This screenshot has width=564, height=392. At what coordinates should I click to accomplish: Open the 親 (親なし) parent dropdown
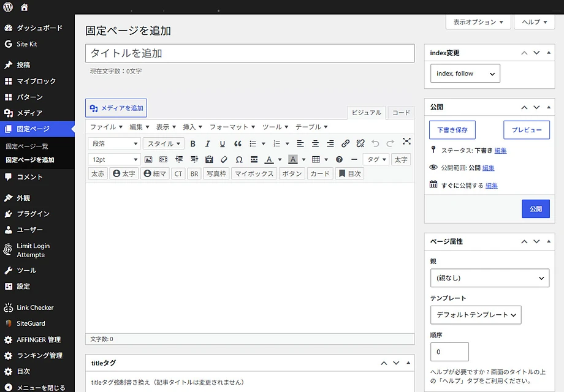pyautogui.click(x=490, y=278)
